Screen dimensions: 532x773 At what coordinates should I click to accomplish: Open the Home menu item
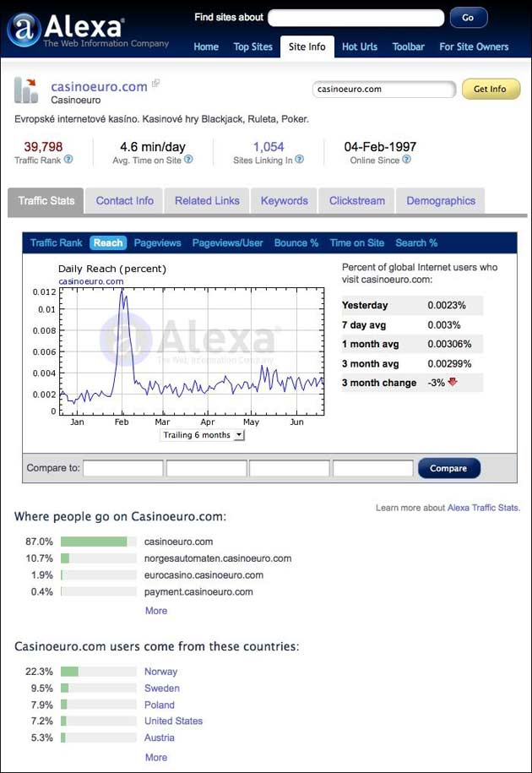coord(206,46)
